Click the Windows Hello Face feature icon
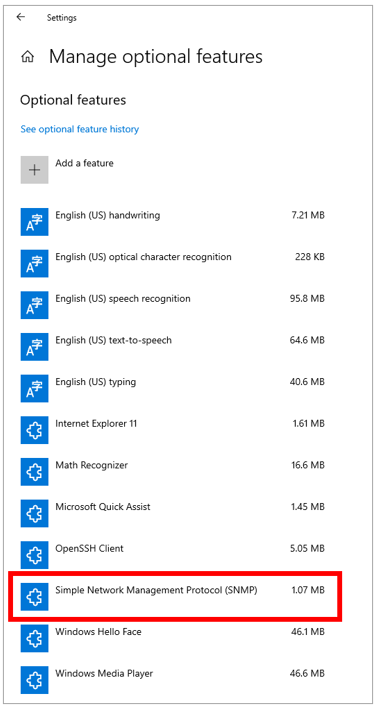The height and width of the screenshot is (709, 377). [x=34, y=638]
